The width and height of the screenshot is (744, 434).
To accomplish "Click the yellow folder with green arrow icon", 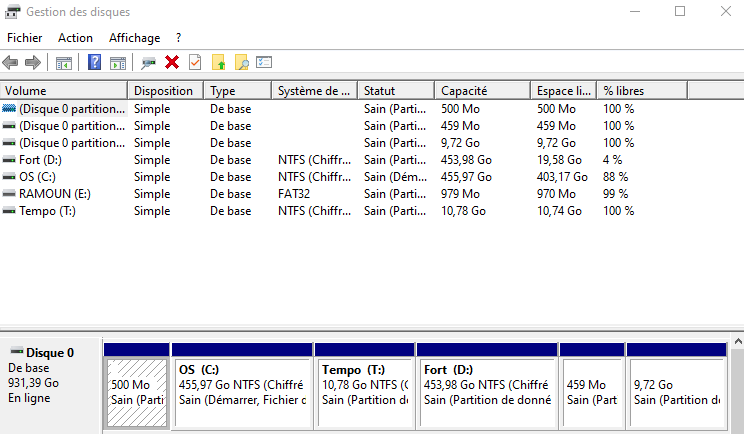I will coord(219,62).
